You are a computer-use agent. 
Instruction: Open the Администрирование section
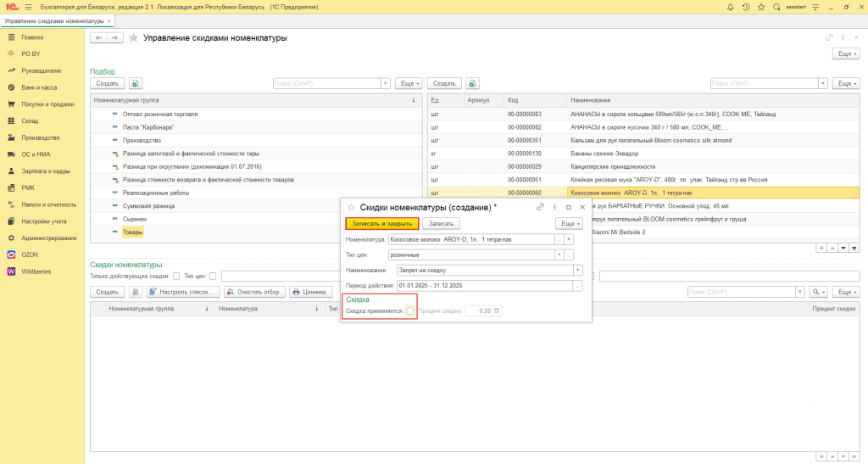[x=48, y=238]
